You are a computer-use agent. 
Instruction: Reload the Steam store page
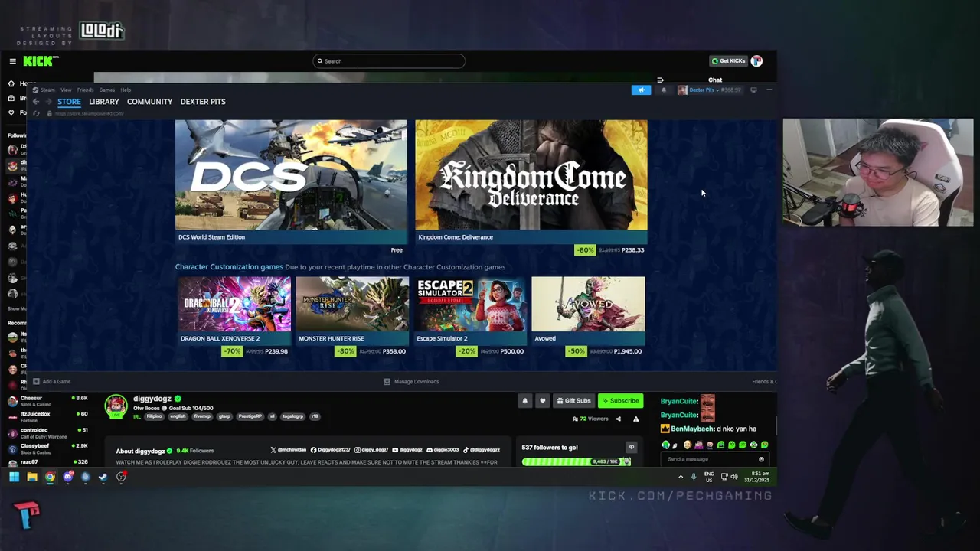(35, 113)
